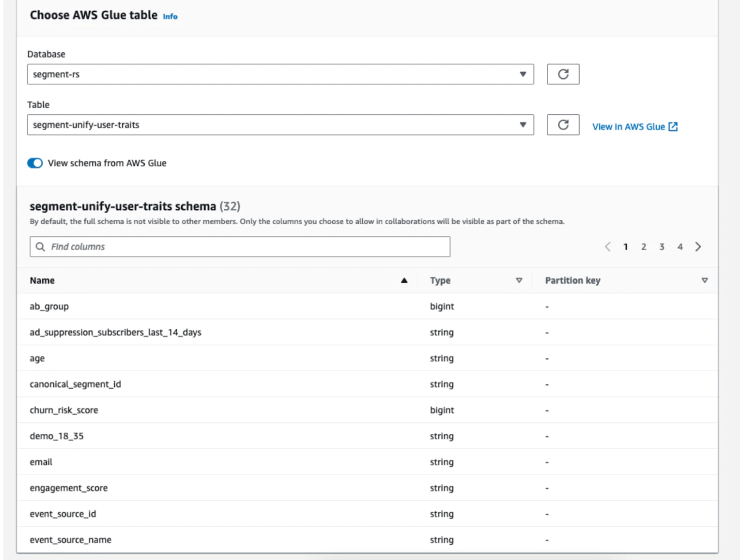Viewport: 740px width, 560px height.
Task: Refresh the Table list
Action: (x=563, y=125)
